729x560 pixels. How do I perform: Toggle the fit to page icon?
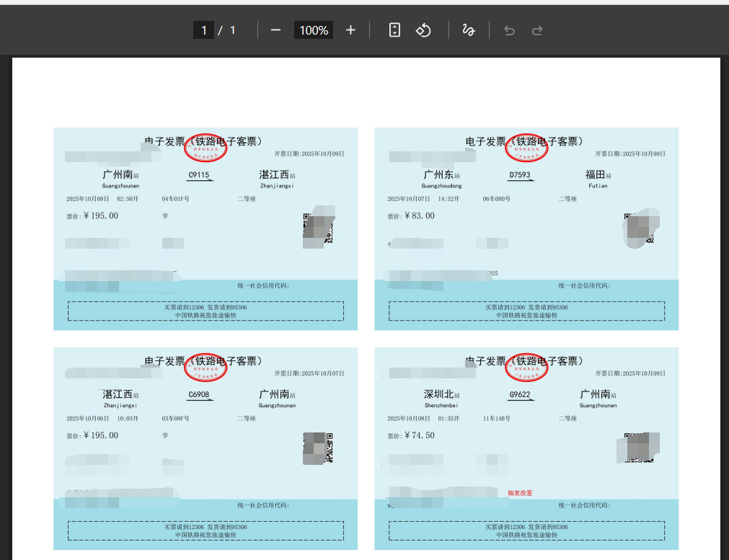tap(394, 30)
